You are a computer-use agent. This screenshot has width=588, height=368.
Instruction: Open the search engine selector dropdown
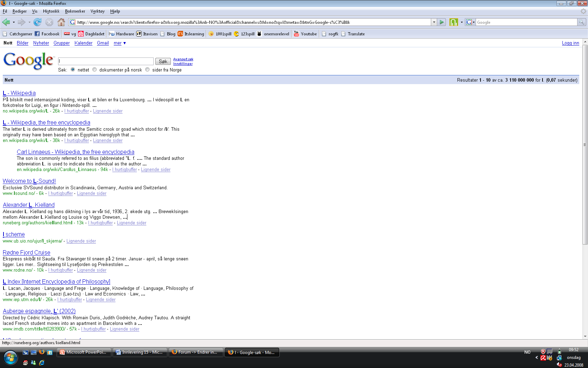470,22
